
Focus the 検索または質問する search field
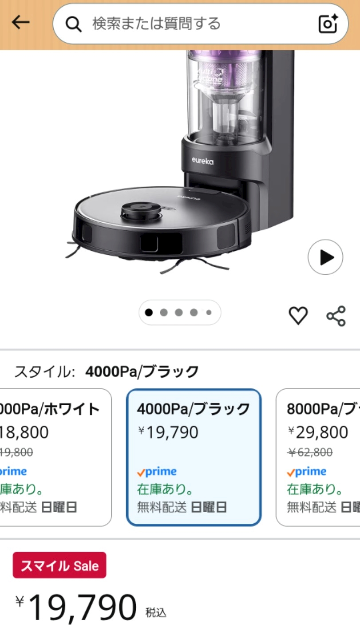click(201, 24)
